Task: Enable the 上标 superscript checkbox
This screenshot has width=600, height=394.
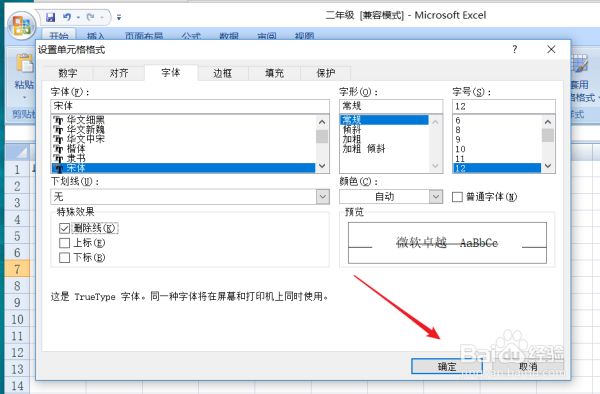Action: click(x=64, y=243)
